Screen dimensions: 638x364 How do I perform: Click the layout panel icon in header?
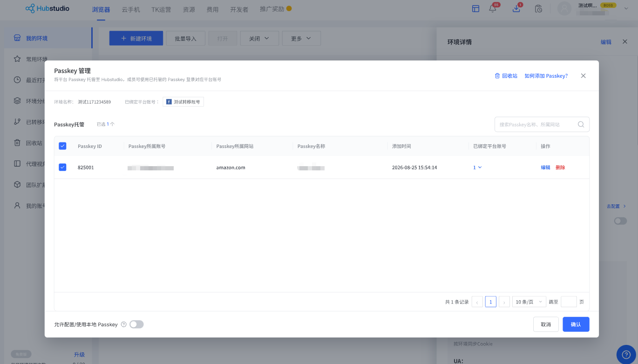point(475,8)
